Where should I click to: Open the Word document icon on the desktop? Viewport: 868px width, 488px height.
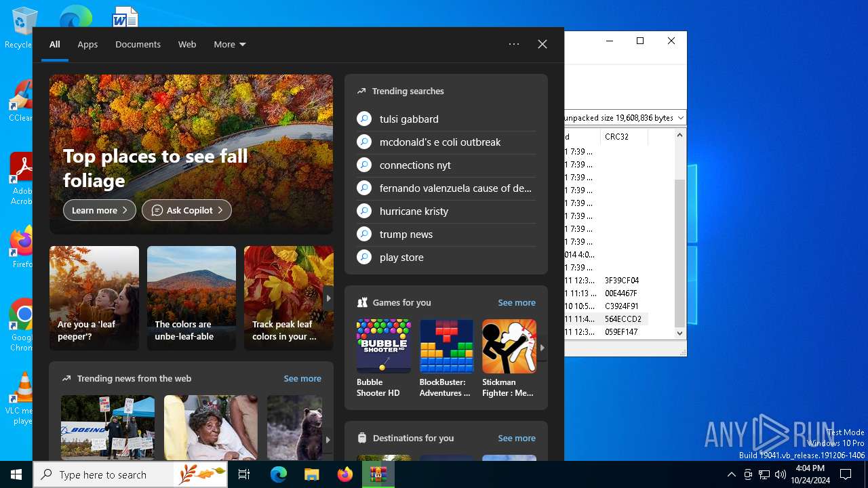click(x=125, y=16)
